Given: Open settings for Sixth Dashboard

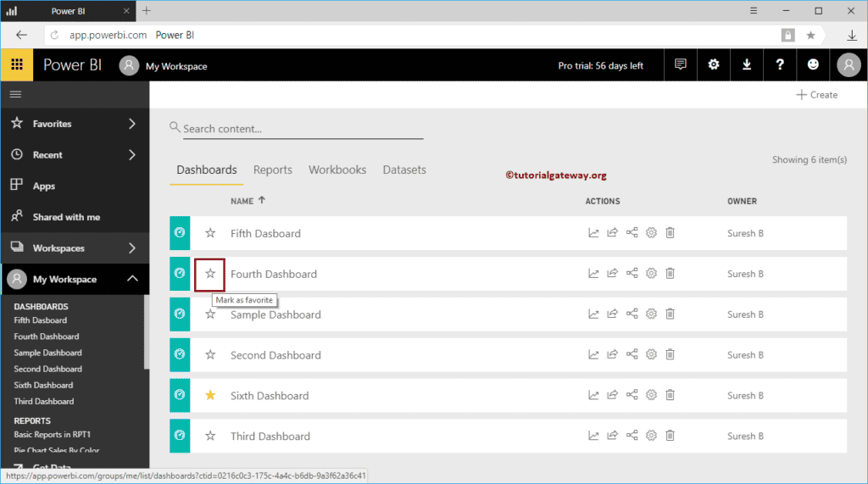Looking at the screenshot, I should (651, 395).
